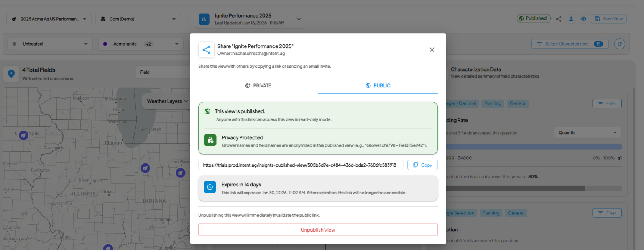Image resolution: width=644 pixels, height=250 pixels.
Task: Click the refresh icon button
Action: coord(619,44)
